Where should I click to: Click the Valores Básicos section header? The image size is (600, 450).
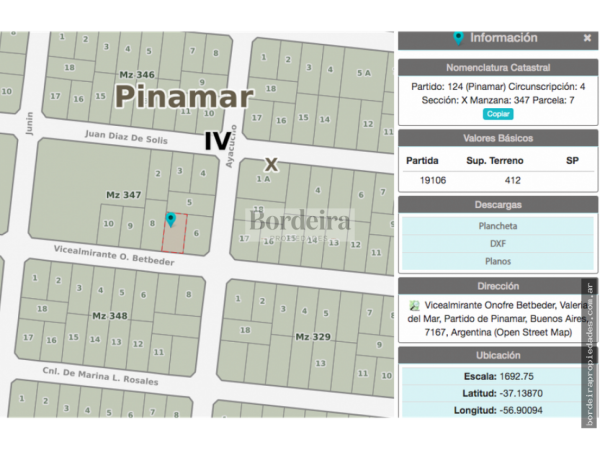coord(497,137)
